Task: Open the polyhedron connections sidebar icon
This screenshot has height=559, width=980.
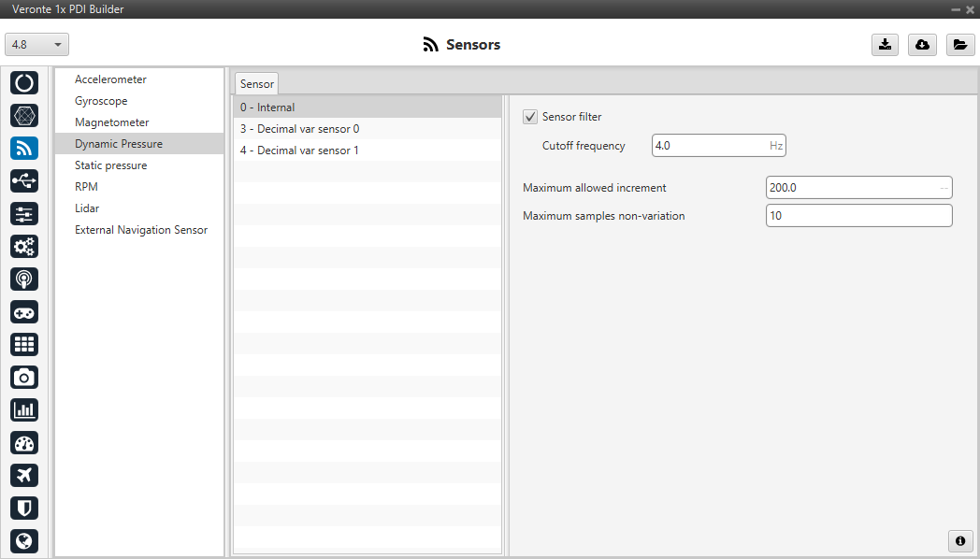Action: [24, 116]
